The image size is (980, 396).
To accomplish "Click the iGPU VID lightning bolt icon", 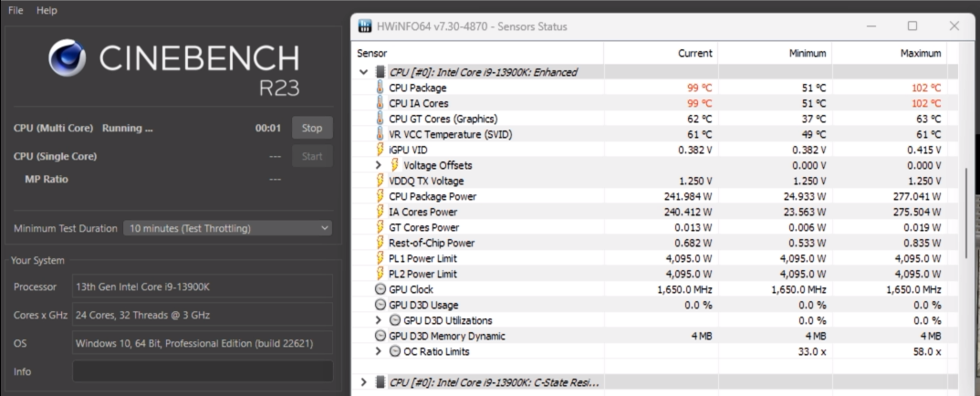I will coord(381,150).
